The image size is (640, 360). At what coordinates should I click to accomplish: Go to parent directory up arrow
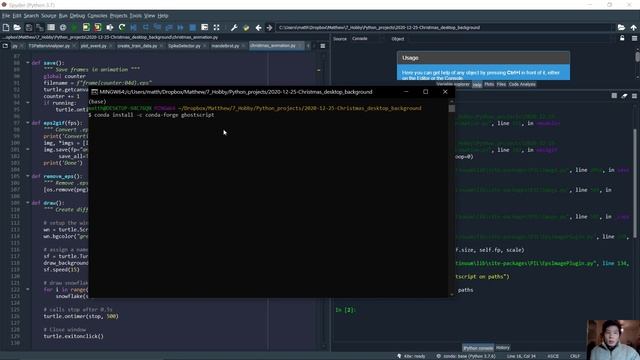point(633,27)
